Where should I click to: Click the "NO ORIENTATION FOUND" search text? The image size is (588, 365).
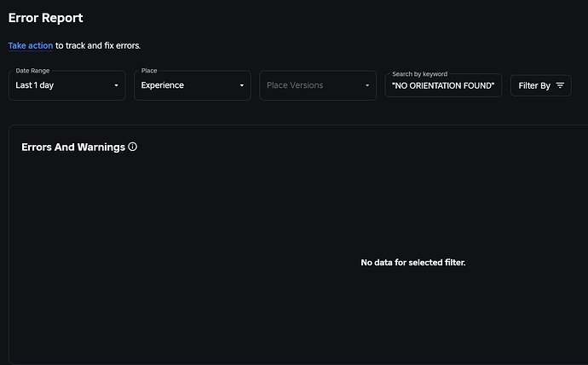coord(443,86)
